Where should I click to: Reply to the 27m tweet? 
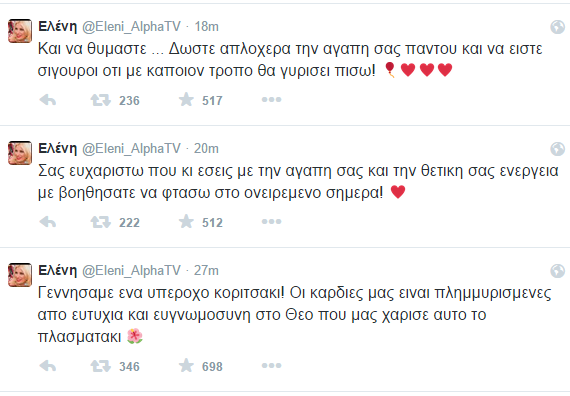click(x=48, y=366)
